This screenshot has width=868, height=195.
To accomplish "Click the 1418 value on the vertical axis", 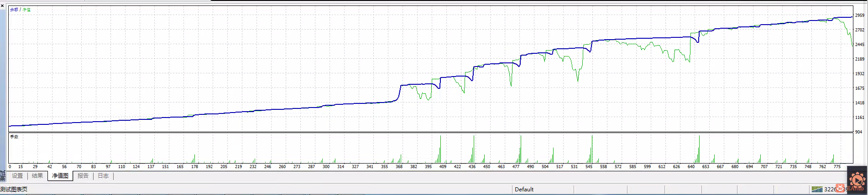I will click(860, 103).
